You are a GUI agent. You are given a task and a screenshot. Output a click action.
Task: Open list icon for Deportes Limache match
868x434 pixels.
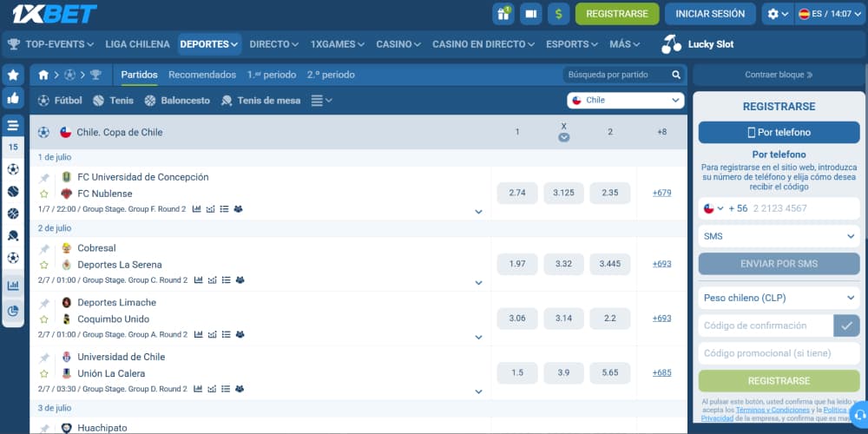[226, 334]
